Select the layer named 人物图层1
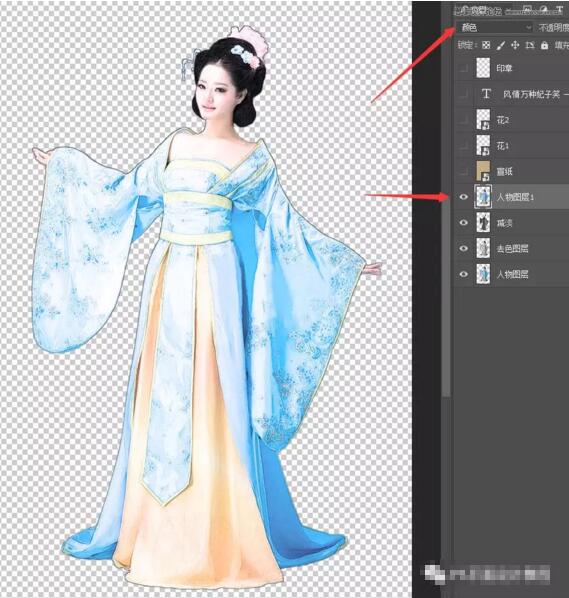 [x=515, y=197]
